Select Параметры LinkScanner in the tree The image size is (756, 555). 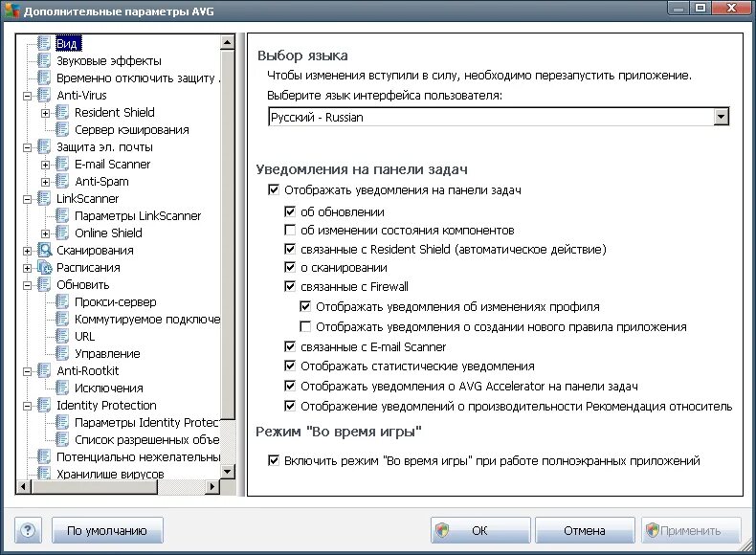[138, 215]
